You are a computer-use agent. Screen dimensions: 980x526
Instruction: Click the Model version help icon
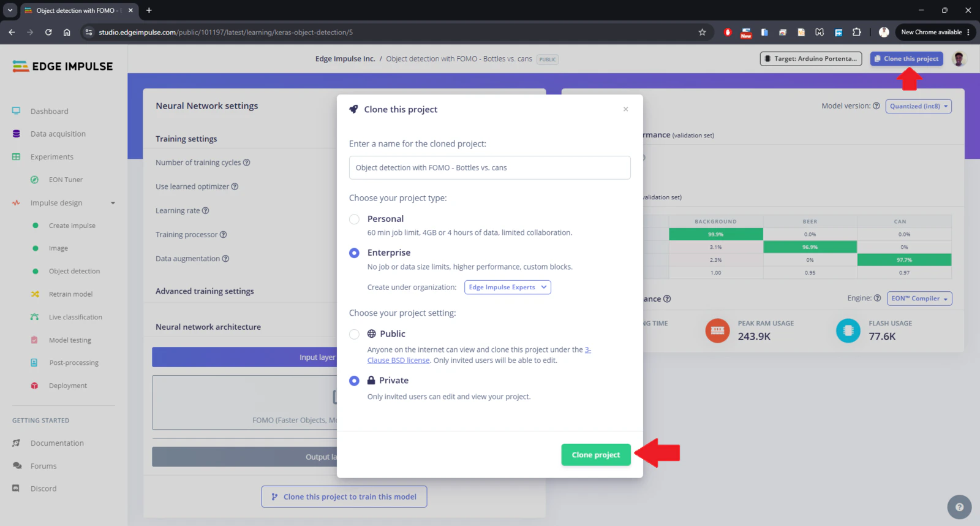click(x=876, y=106)
